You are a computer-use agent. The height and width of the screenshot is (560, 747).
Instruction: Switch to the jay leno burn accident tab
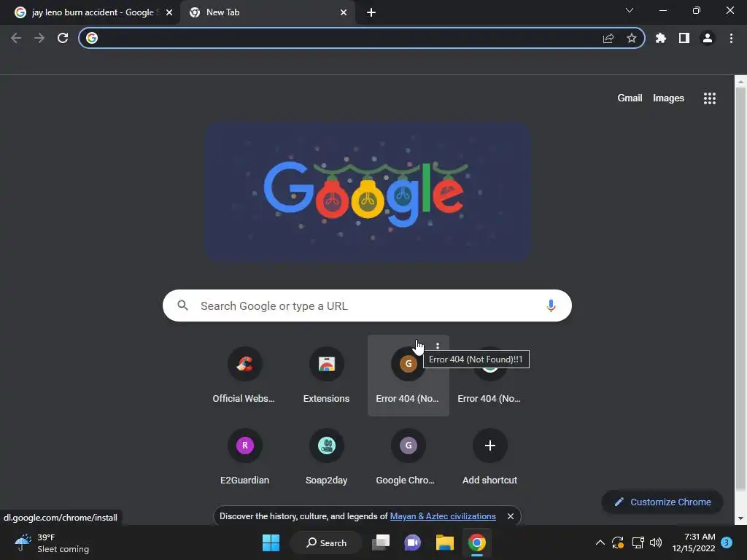click(89, 12)
